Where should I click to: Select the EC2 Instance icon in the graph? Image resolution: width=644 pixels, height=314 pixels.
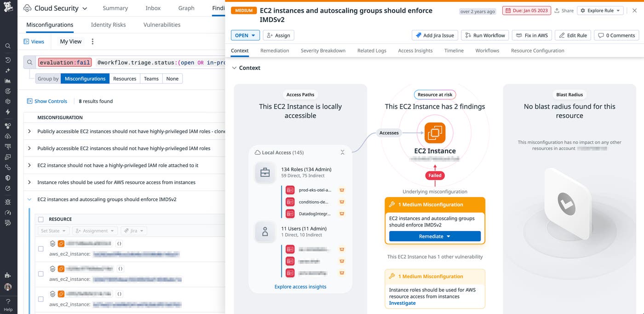click(435, 133)
